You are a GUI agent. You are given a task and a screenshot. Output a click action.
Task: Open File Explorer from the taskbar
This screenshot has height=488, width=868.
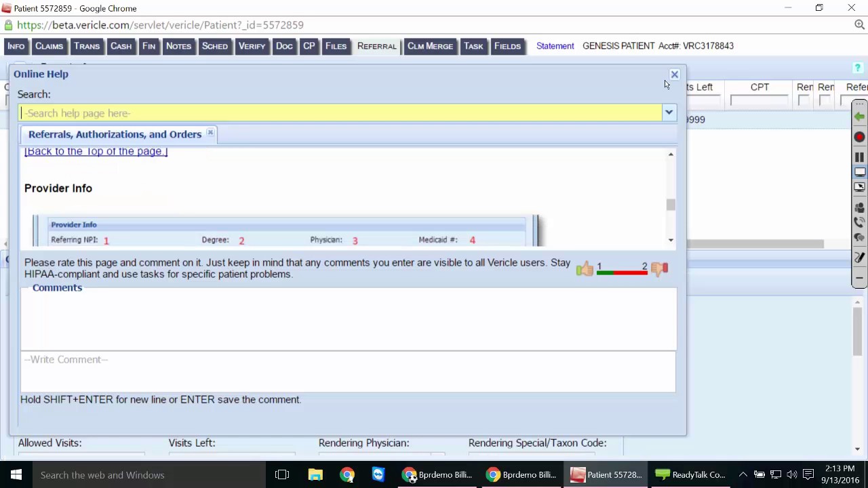point(315,475)
